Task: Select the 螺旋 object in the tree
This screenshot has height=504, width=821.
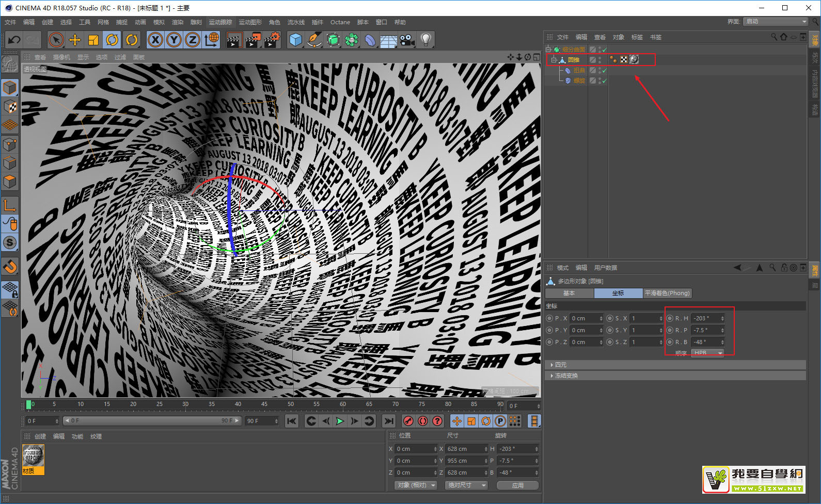Action: tap(579, 80)
